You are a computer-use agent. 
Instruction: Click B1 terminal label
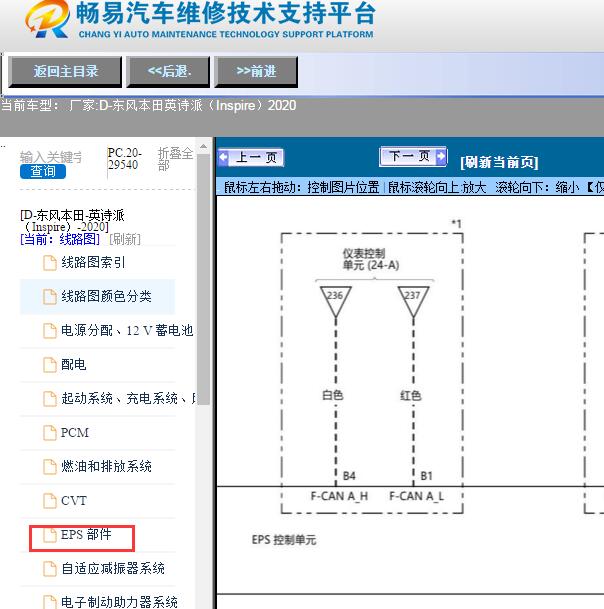coord(426,476)
